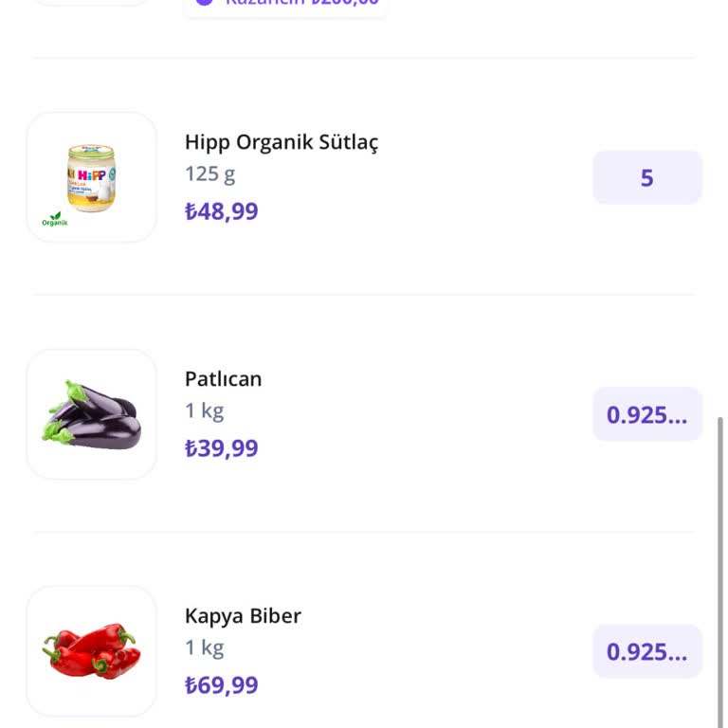
Task: Select the quantity box showing 5
Action: tap(647, 177)
